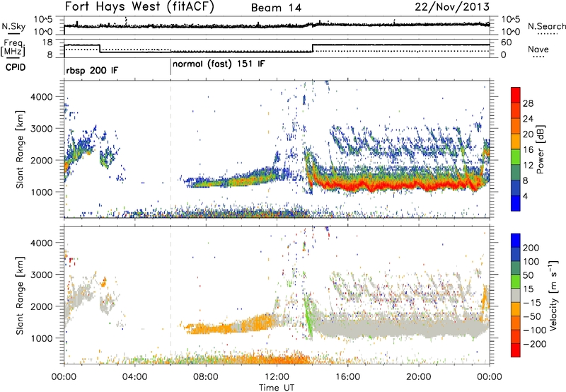Click the '4000' tick on power panel

coord(42,97)
